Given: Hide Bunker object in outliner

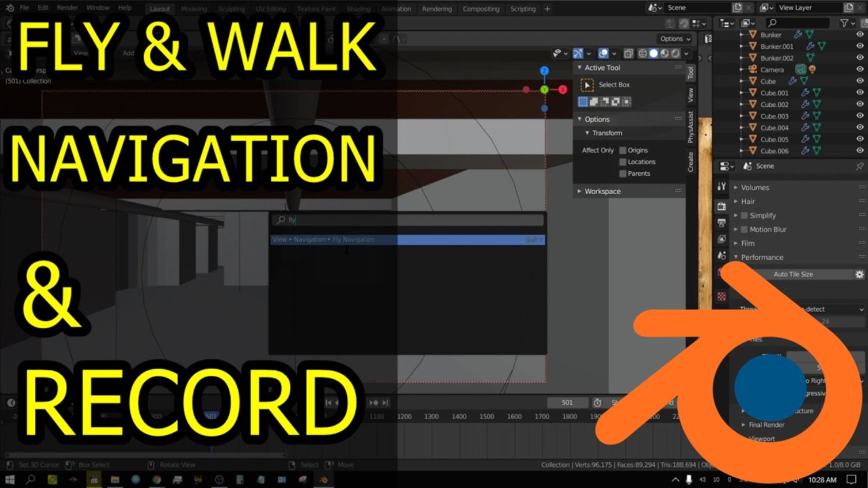Looking at the screenshot, I should [x=860, y=35].
